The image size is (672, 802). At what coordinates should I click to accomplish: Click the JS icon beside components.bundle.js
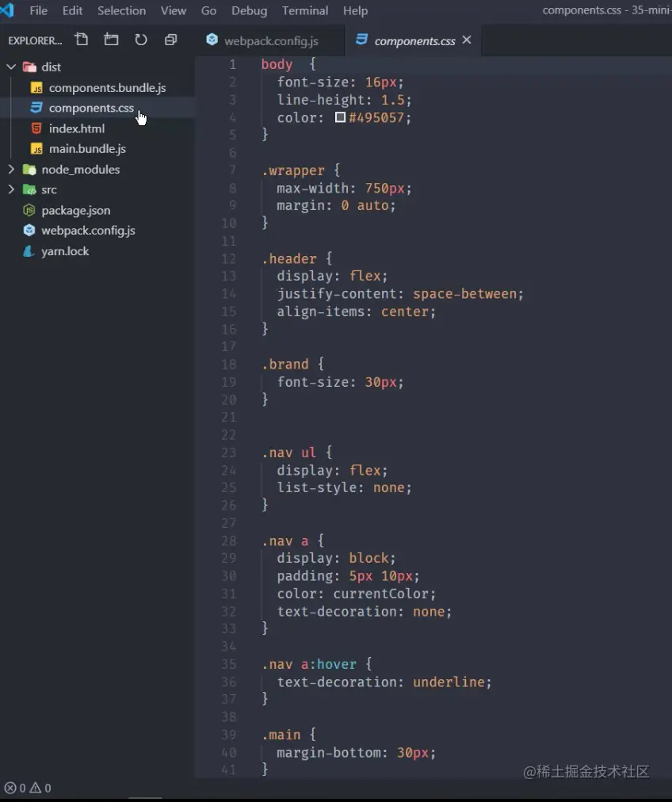36,88
